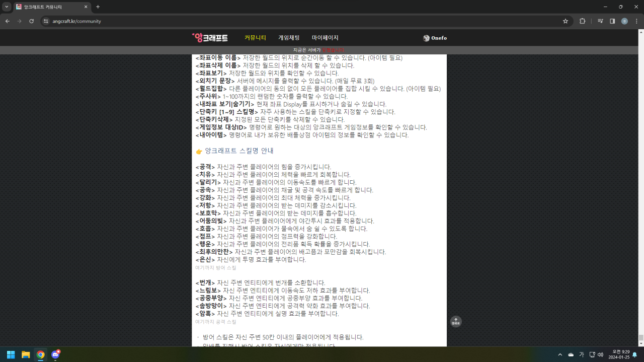This screenshot has height=362, width=644.
Task: Open the Chrome extensions puzzle icon
Action: [583, 21]
